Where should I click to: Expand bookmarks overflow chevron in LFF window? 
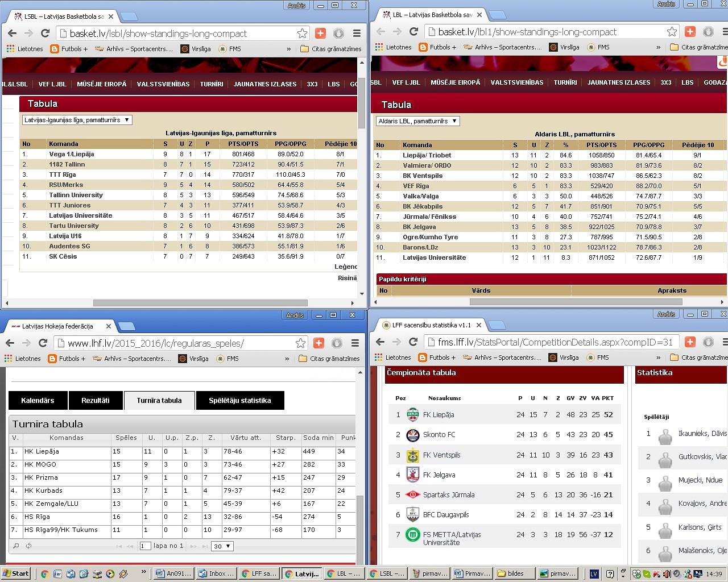pos(658,357)
